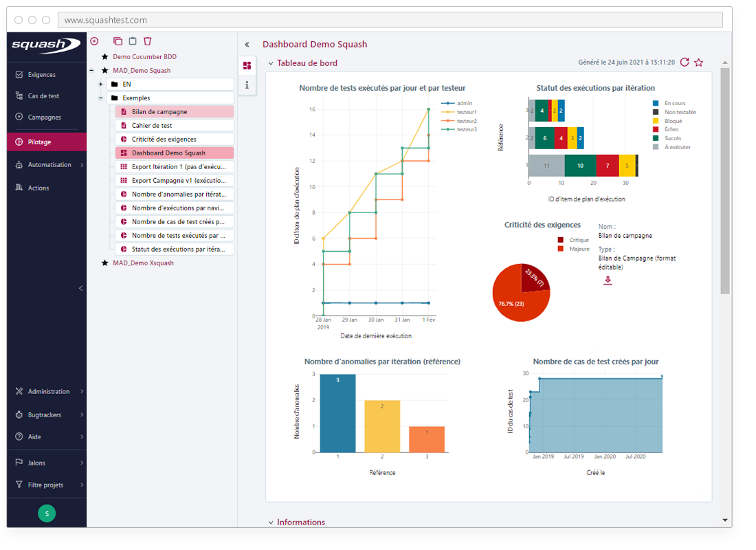Select Criticité des exigences chart item
The height and width of the screenshot is (550, 756).
(175, 140)
